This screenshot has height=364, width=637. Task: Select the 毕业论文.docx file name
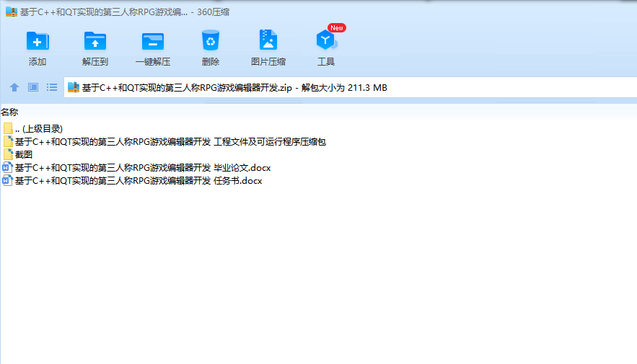[143, 168]
